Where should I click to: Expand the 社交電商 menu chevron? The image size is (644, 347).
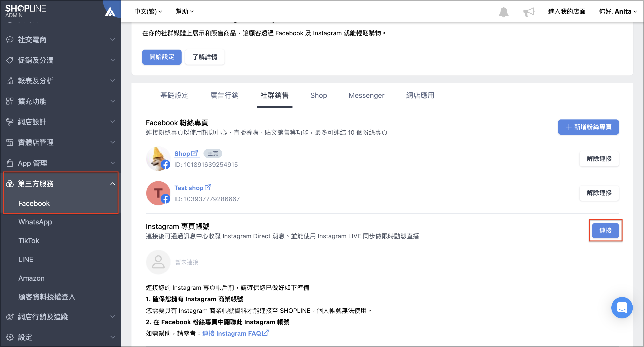113,40
